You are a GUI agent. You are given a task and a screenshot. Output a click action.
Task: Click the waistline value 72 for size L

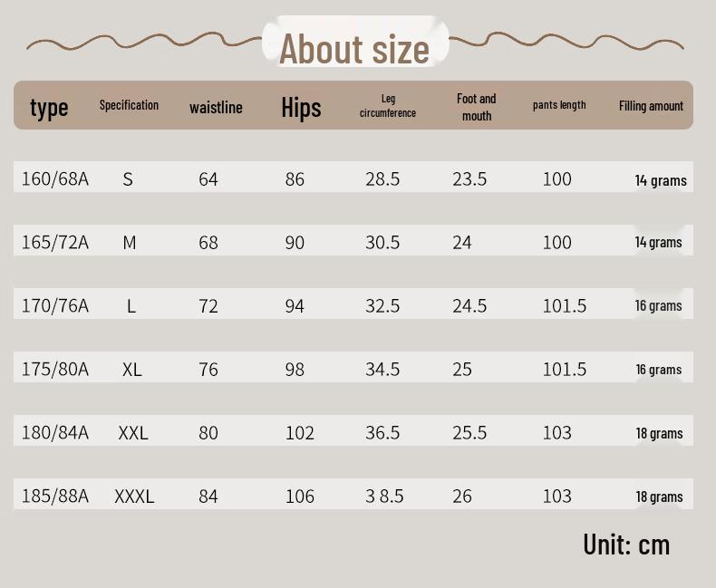click(x=208, y=305)
